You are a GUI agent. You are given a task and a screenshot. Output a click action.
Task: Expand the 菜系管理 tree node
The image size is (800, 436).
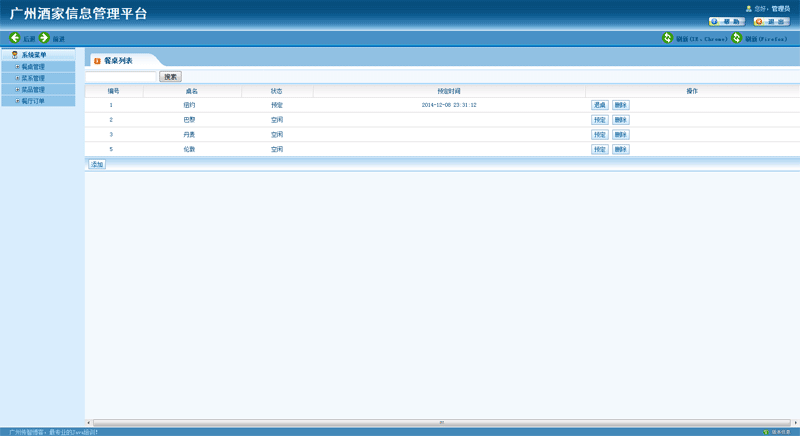pyautogui.click(x=17, y=78)
